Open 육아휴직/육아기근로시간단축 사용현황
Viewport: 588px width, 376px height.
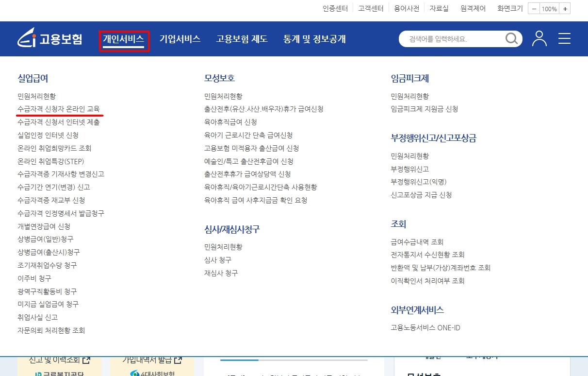(261, 187)
